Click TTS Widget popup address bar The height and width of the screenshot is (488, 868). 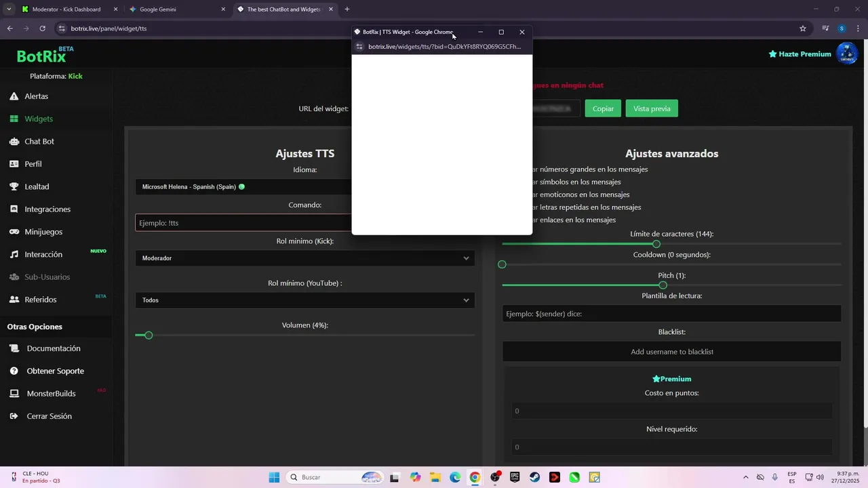445,47
